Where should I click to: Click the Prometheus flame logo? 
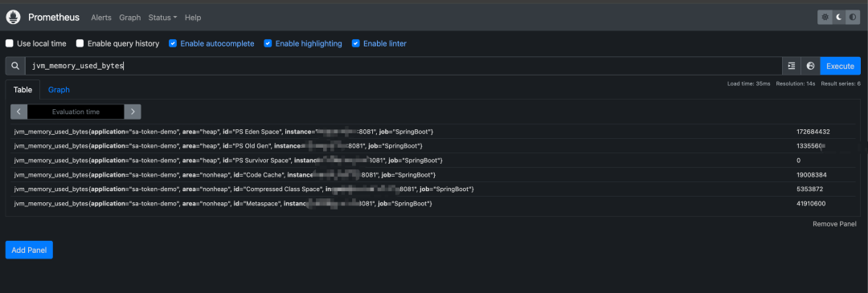click(x=14, y=17)
